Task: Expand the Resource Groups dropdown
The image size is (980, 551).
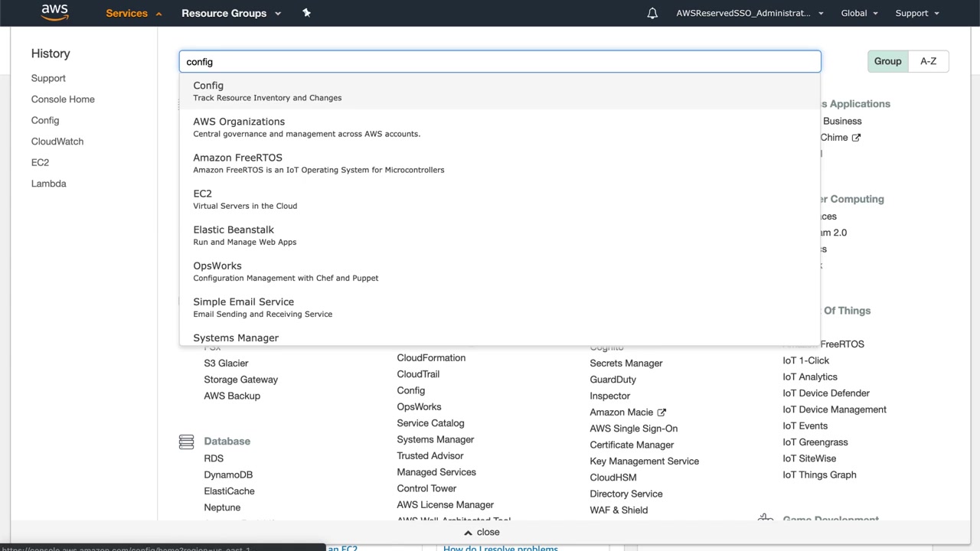Action: [231, 13]
